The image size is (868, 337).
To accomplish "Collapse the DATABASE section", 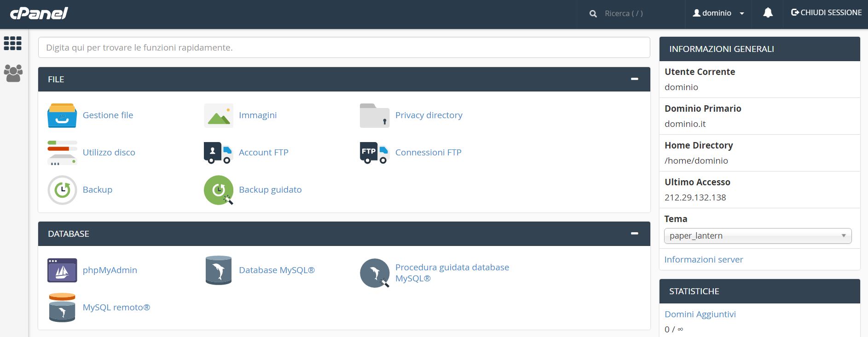I will point(635,234).
